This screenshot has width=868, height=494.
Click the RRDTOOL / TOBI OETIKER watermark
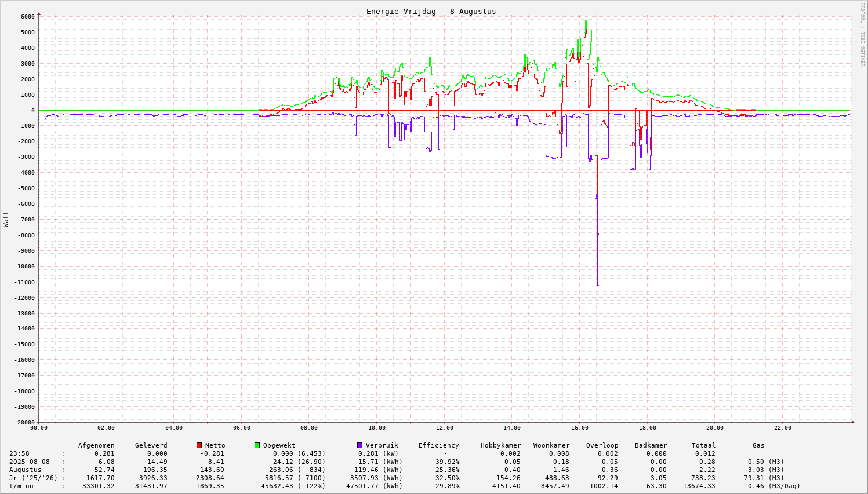862,34
